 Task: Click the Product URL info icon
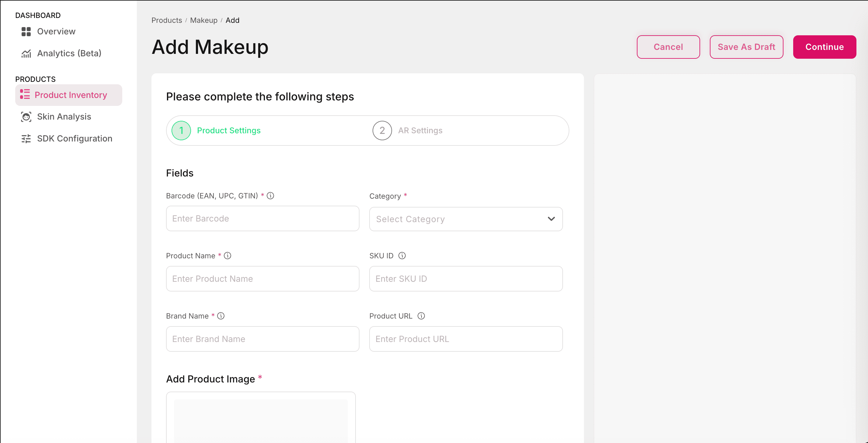[x=421, y=316]
